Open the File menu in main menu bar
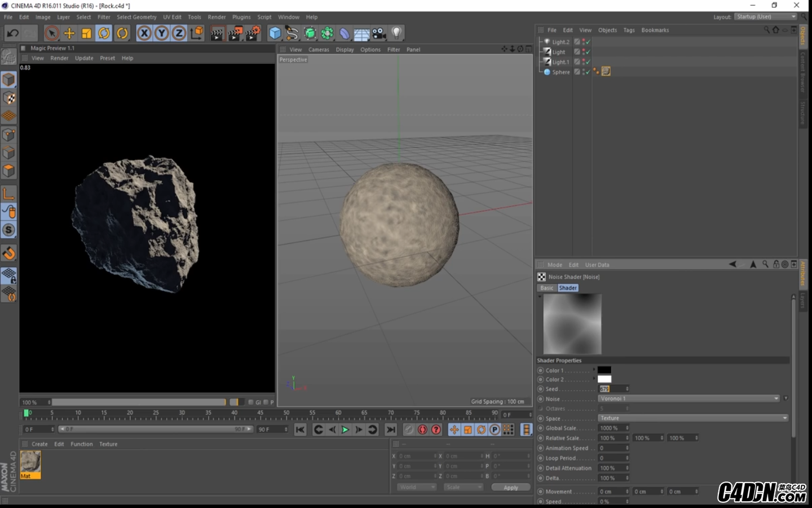This screenshot has width=812, height=508. [8, 17]
